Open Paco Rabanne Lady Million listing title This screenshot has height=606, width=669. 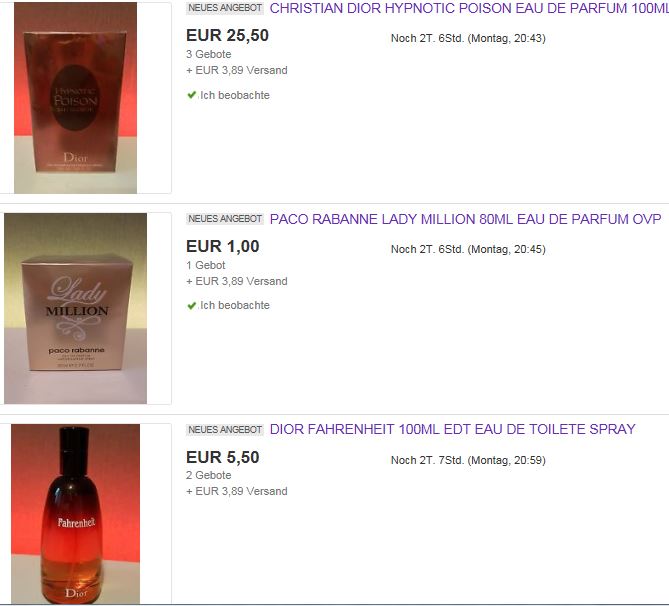(x=465, y=219)
